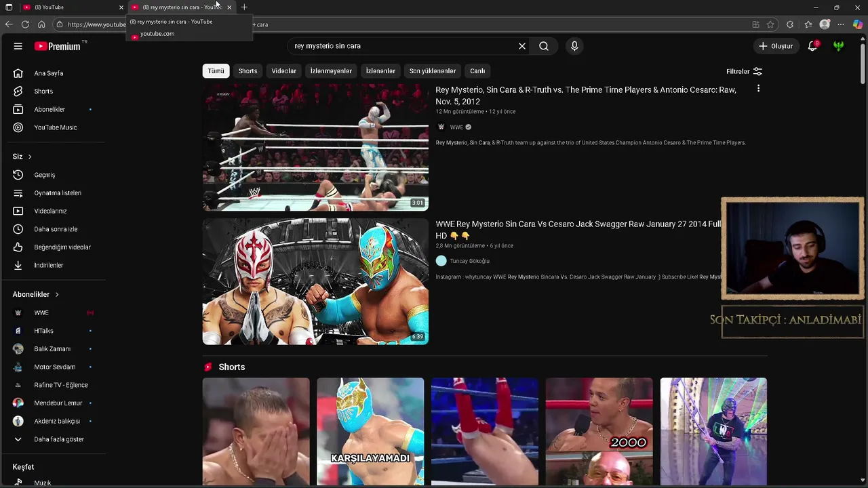Select the İzlenmeyenler filter chip

[x=331, y=71]
